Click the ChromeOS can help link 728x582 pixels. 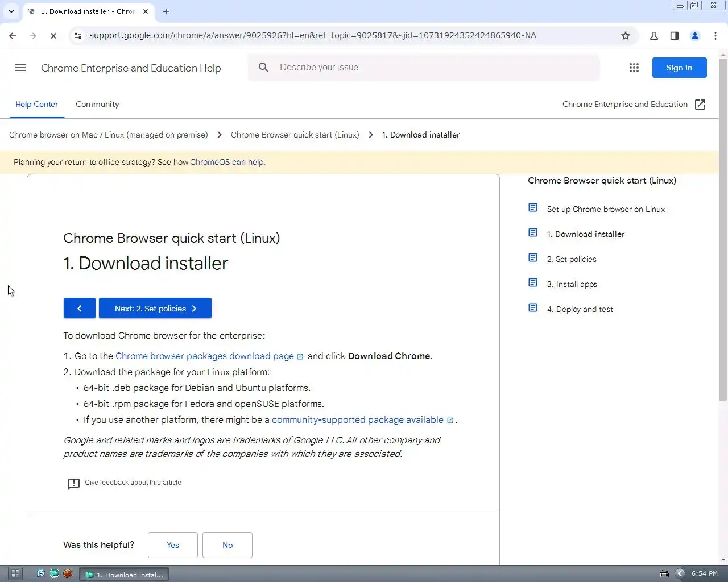[227, 162]
